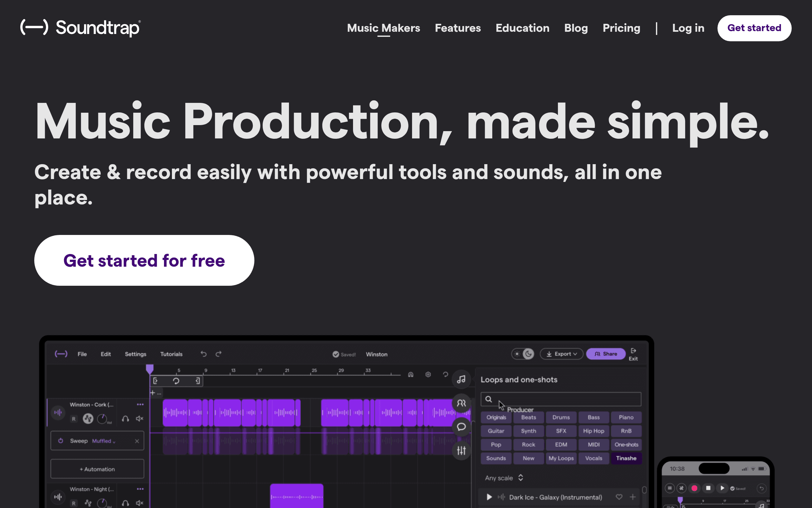Open the loops library music note icon
The height and width of the screenshot is (508, 812).
pos(462,379)
